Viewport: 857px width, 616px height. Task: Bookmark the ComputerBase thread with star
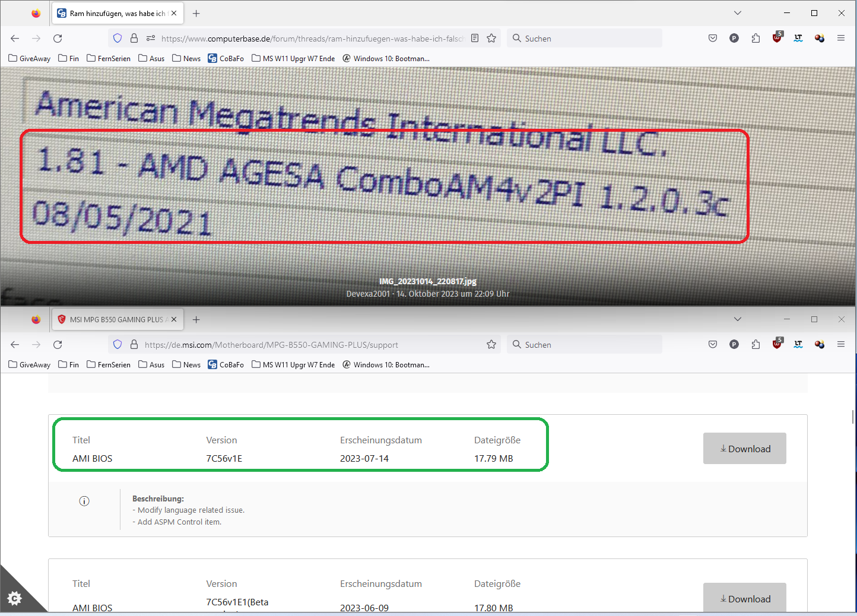point(491,39)
